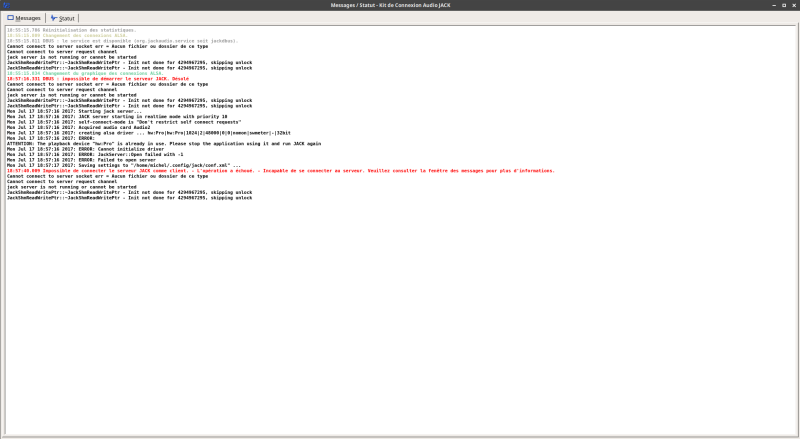Select the "Réinitialisation des statistiques" log line
The width and height of the screenshot is (800, 439).
pyautogui.click(x=71, y=30)
